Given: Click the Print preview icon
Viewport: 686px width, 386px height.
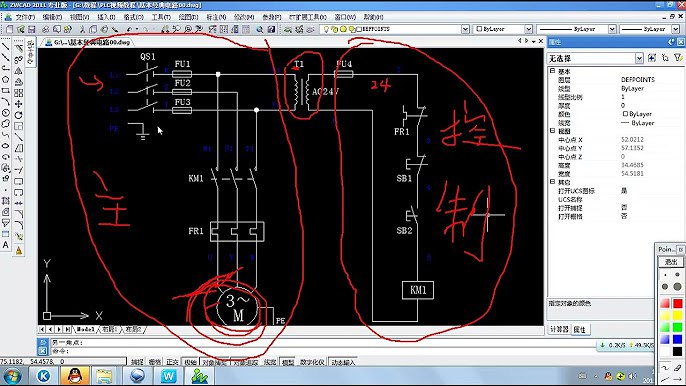Looking at the screenshot, I should pyautogui.click(x=56, y=29).
